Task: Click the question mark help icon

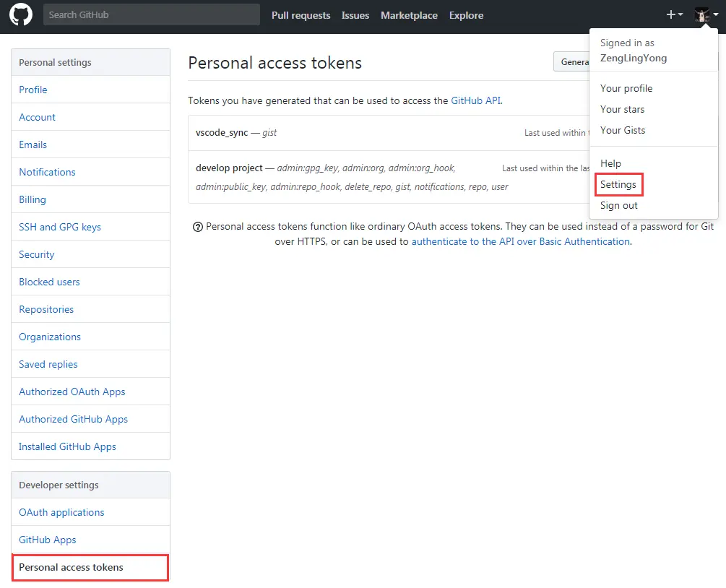Action: [x=197, y=227]
